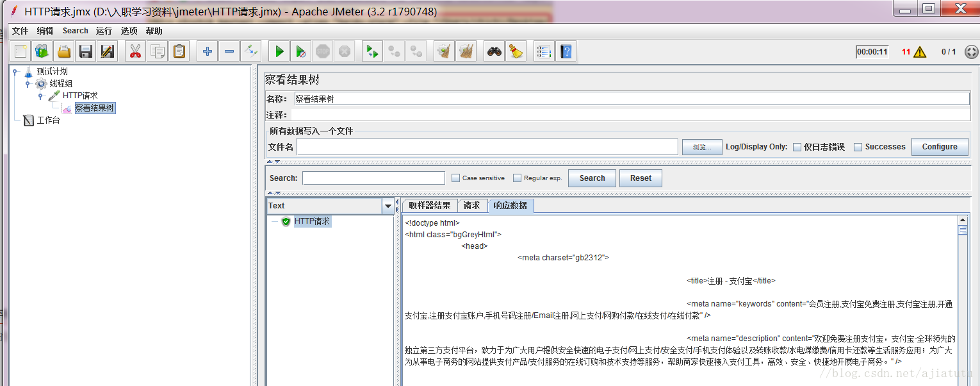Select HTTP请求 sampler in test plan tree

(x=79, y=96)
